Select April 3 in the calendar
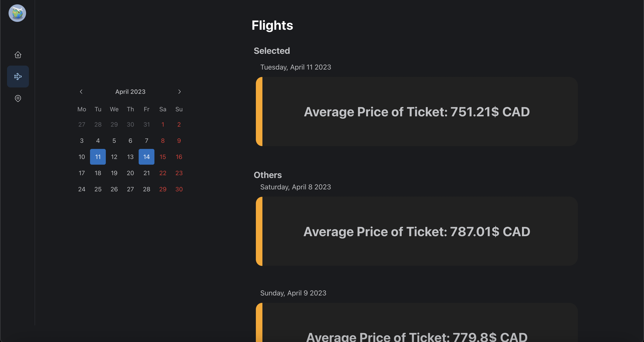Image resolution: width=644 pixels, height=342 pixels. tap(82, 141)
